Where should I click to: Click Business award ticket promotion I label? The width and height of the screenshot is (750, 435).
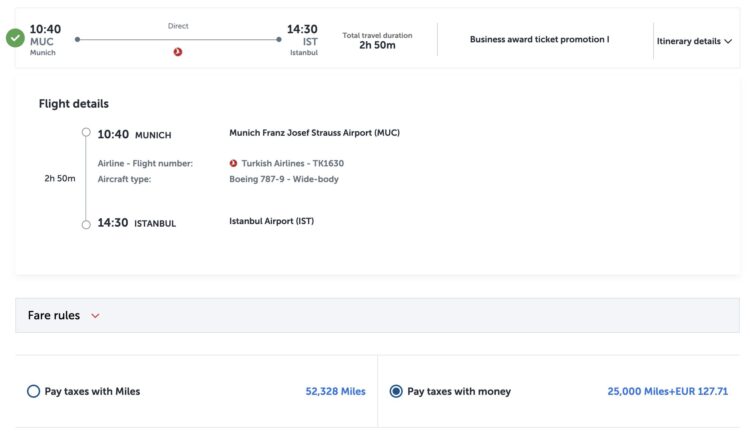540,39
